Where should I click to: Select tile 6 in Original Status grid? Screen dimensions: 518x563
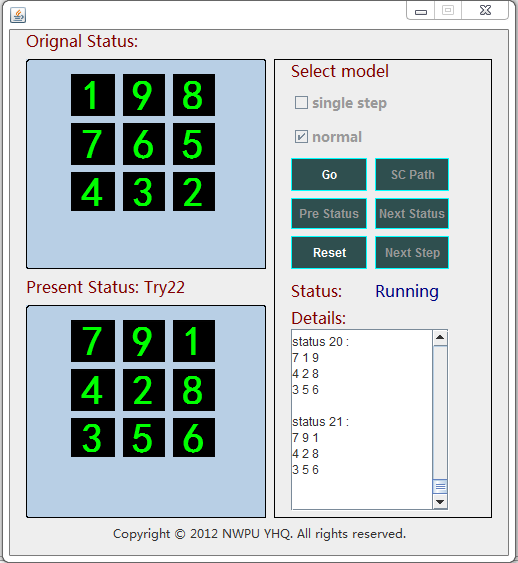tap(144, 144)
